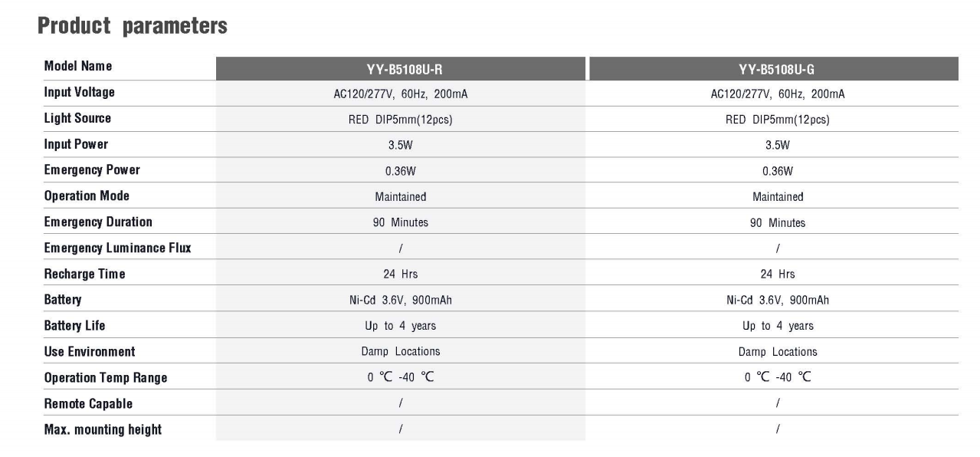
Task: Click the 90 Minutes value under YY-B5108U-R
Action: coord(401,222)
